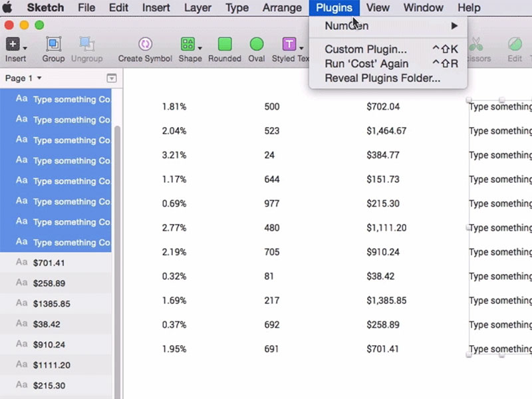Select the Rounded rectangle tool
Viewport: 532px width, 399px height.
point(225,44)
